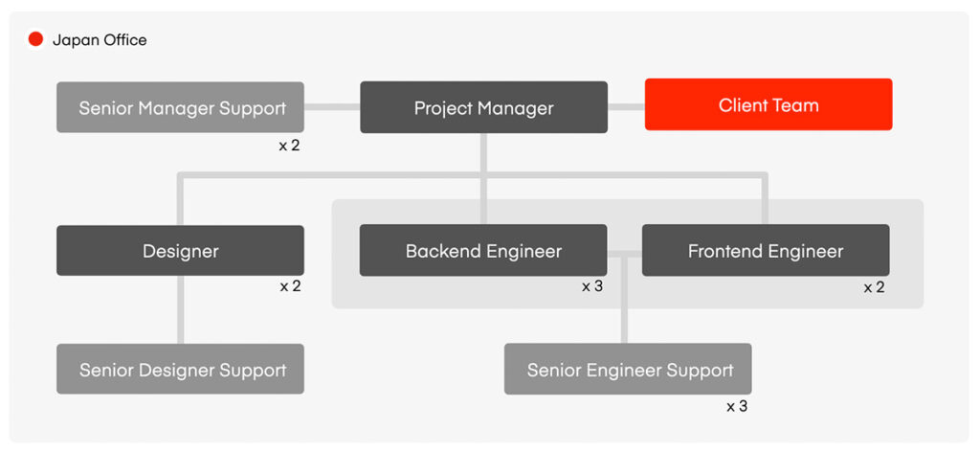Select the Project Manager node
The height and width of the screenshot is (453, 980).
(483, 107)
